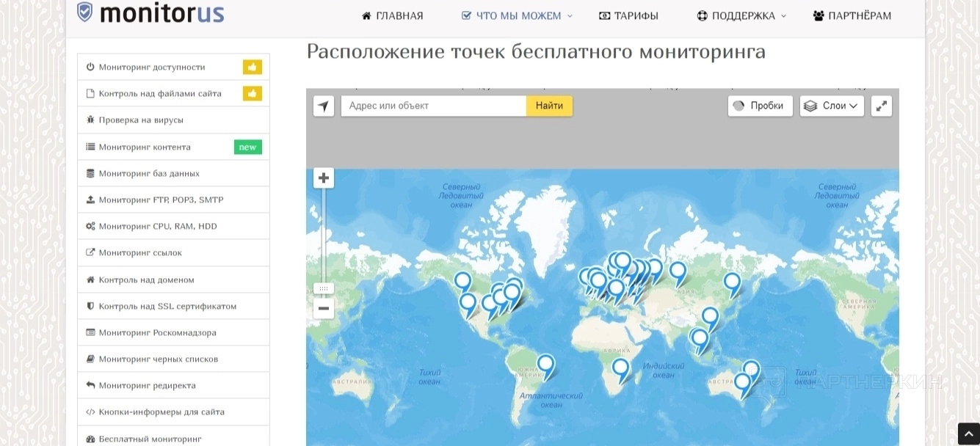Image resolution: width=980 pixels, height=446 pixels.
Task: Zoom out the map with minus button
Action: 324,308
